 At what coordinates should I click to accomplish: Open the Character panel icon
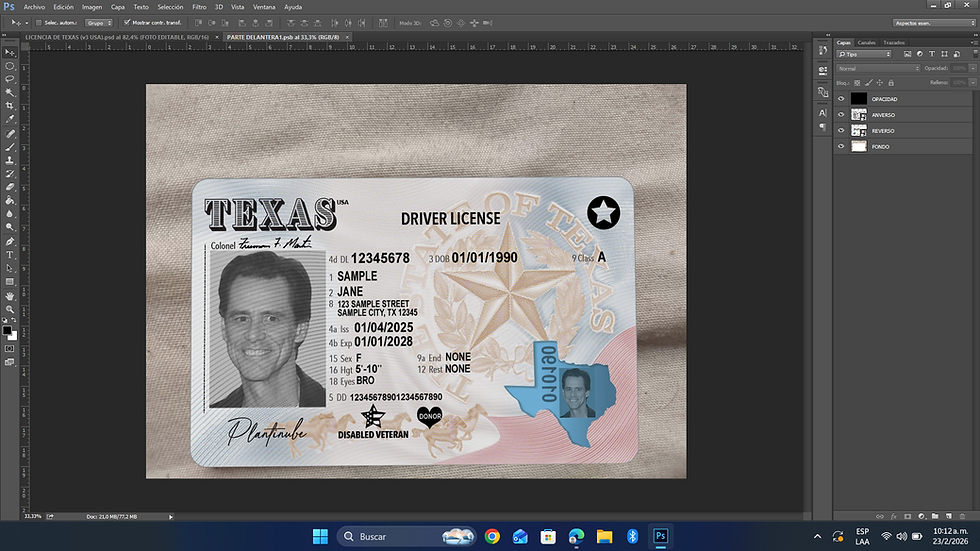pos(822,113)
